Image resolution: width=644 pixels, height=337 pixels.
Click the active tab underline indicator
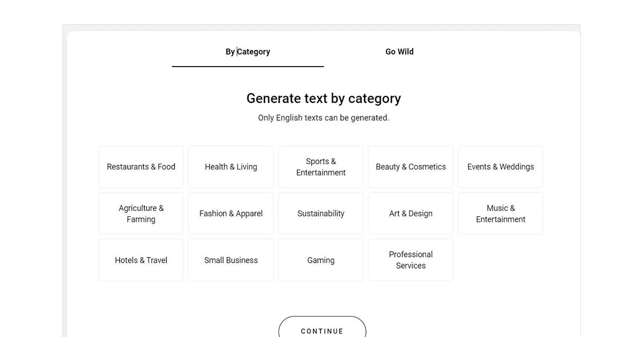pyautogui.click(x=247, y=66)
